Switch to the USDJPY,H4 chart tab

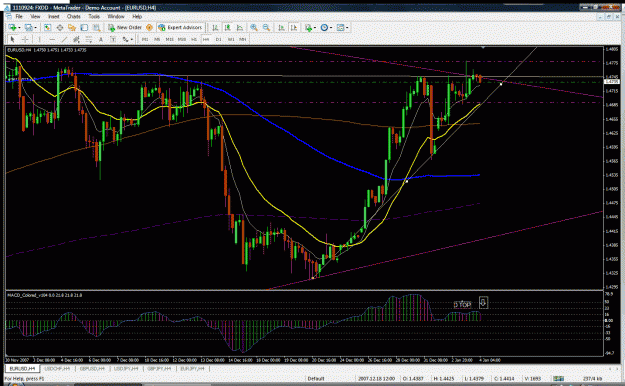pos(126,368)
